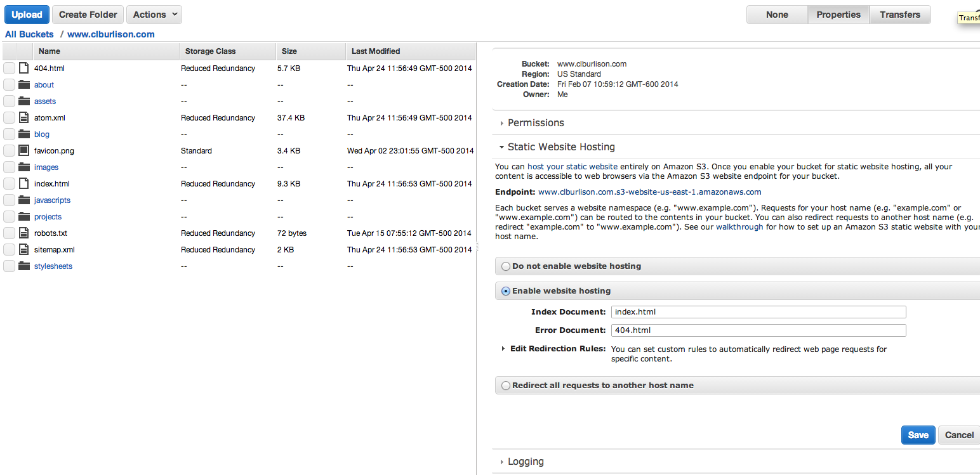980x475 pixels.
Task: Click the index.html file icon
Action: pyautogui.click(x=24, y=183)
